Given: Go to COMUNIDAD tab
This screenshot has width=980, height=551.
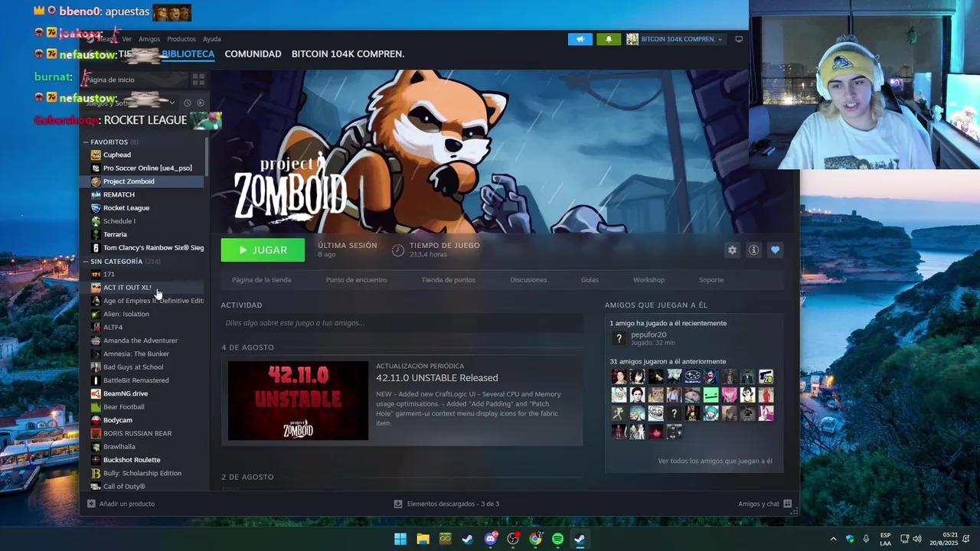Looking at the screenshot, I should 253,54.
